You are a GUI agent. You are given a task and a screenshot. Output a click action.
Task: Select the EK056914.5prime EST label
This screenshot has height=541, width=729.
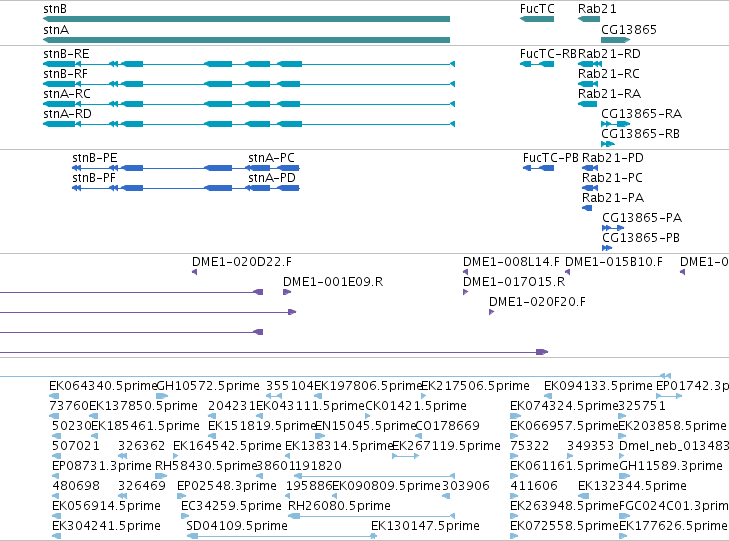pos(106,506)
